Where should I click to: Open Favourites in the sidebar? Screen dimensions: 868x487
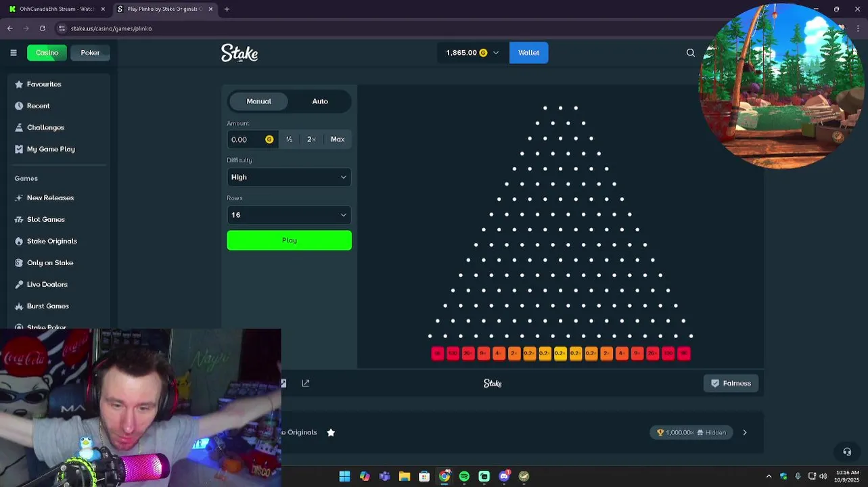(x=44, y=85)
